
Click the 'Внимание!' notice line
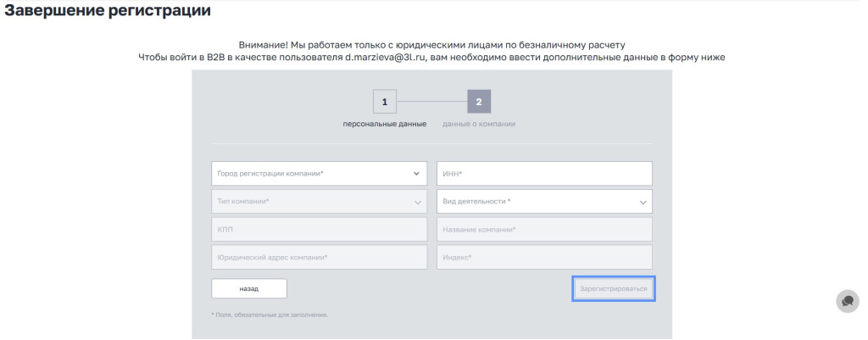pos(431,44)
